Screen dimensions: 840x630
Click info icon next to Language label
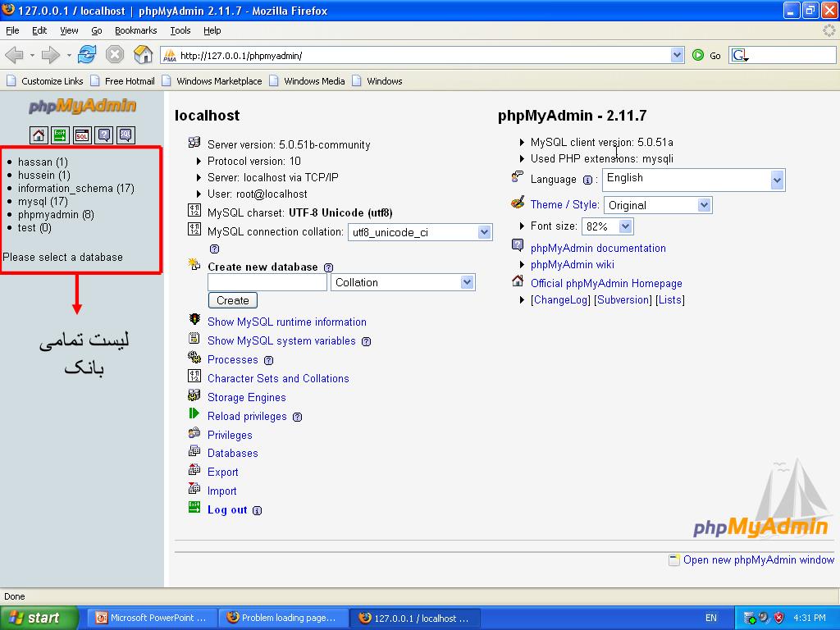587,180
